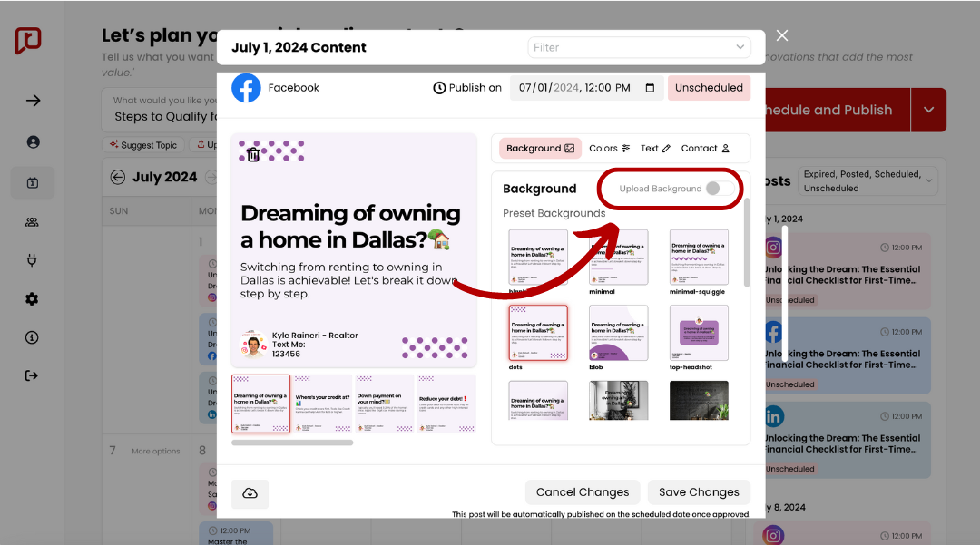Image resolution: width=980 pixels, height=545 pixels.
Task: Select the Background tab
Action: pyautogui.click(x=540, y=149)
